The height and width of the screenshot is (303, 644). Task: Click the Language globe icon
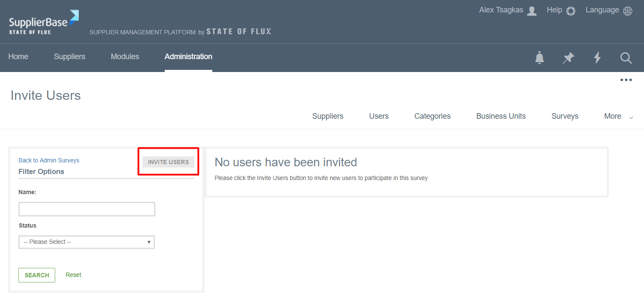coord(628,11)
